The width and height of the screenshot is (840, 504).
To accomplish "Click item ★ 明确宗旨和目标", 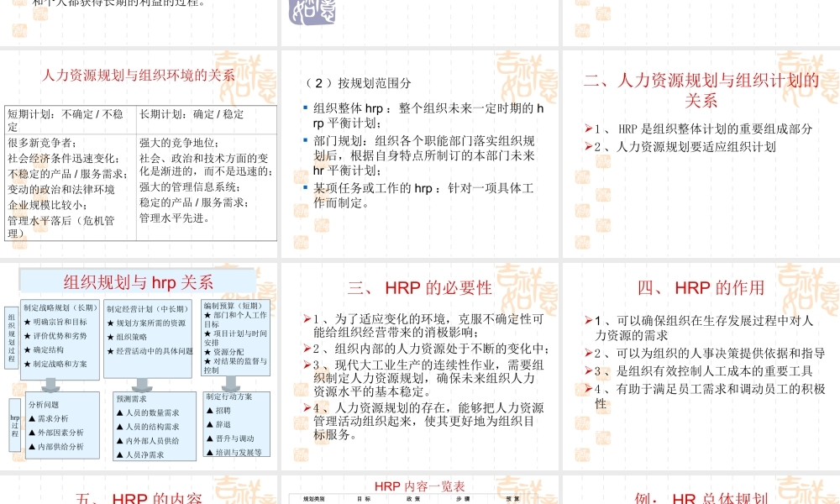I will click(x=55, y=322).
